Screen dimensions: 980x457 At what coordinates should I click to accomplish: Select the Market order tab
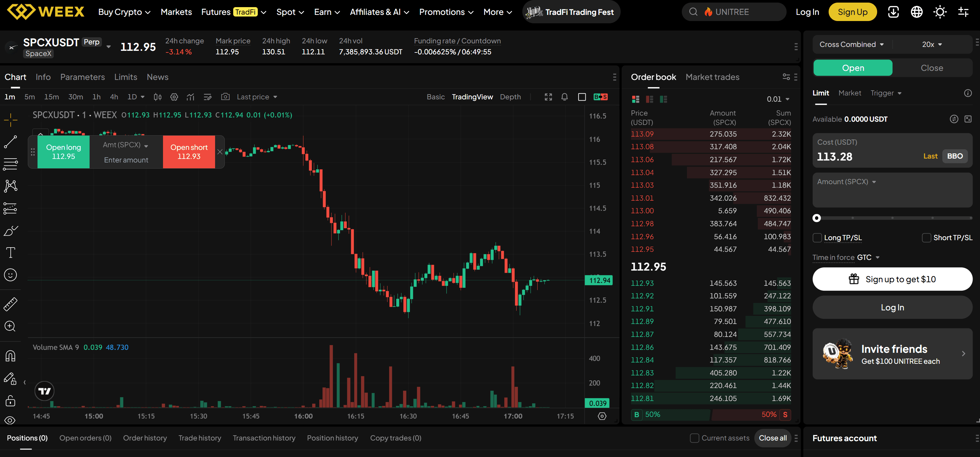[850, 93]
